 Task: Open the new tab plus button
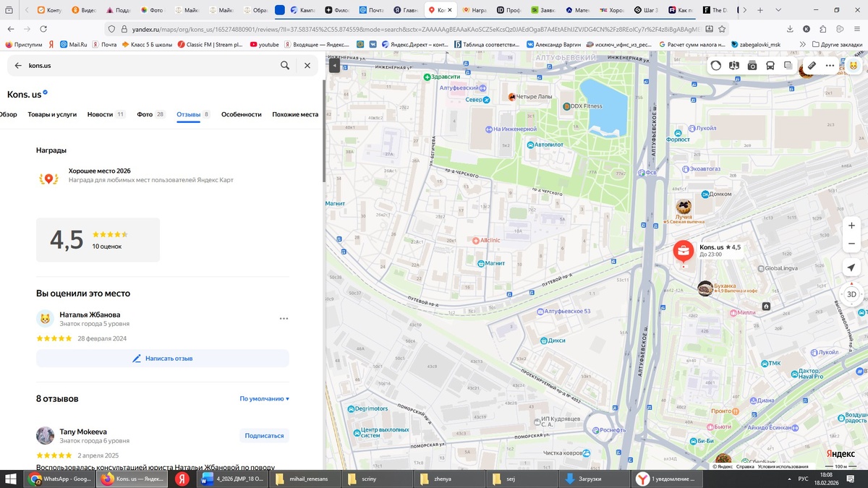[760, 10]
